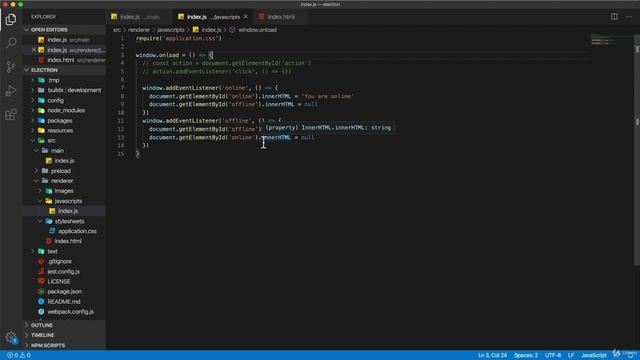Open index.js under the main folder
Viewport: 640px width, 360px height.
(x=64, y=160)
